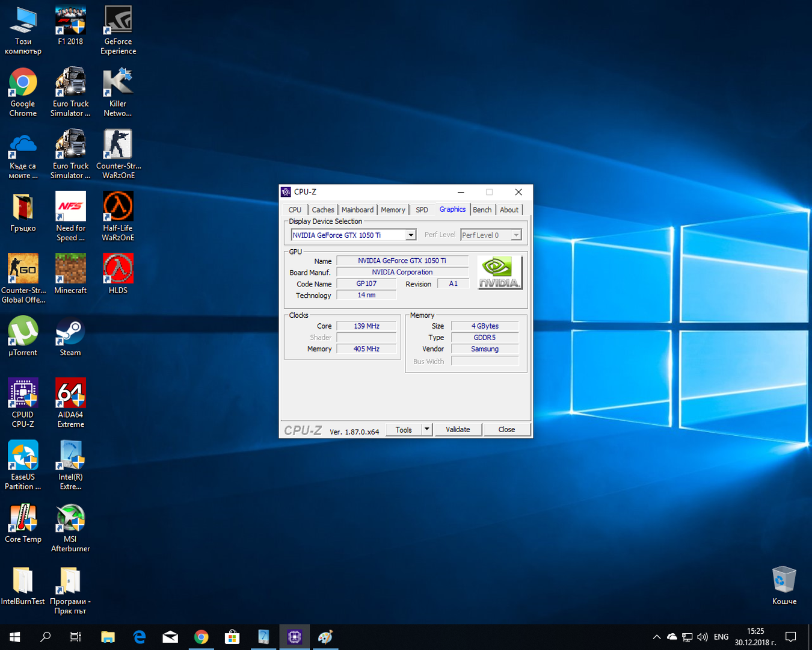Click the memory size 4 GBytes value
The width and height of the screenshot is (812, 650).
tap(485, 326)
